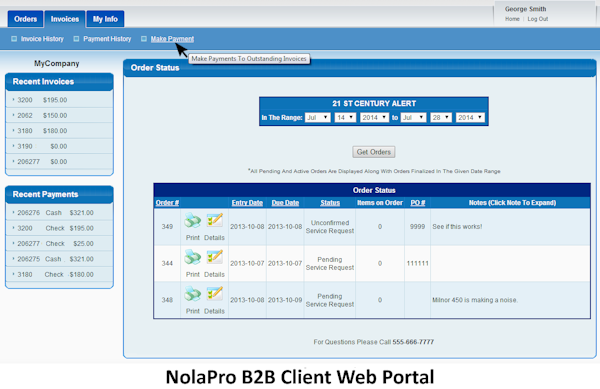600x389 pixels.
Task: Switch to the Invoices tab
Action: pos(65,19)
